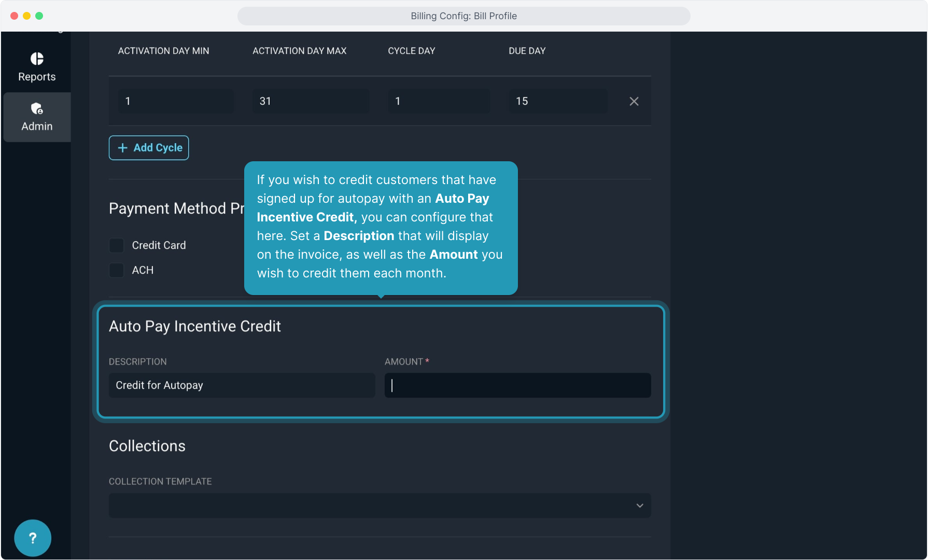The image size is (928, 560).
Task: Enable the Credit Card checkbox
Action: point(117,245)
